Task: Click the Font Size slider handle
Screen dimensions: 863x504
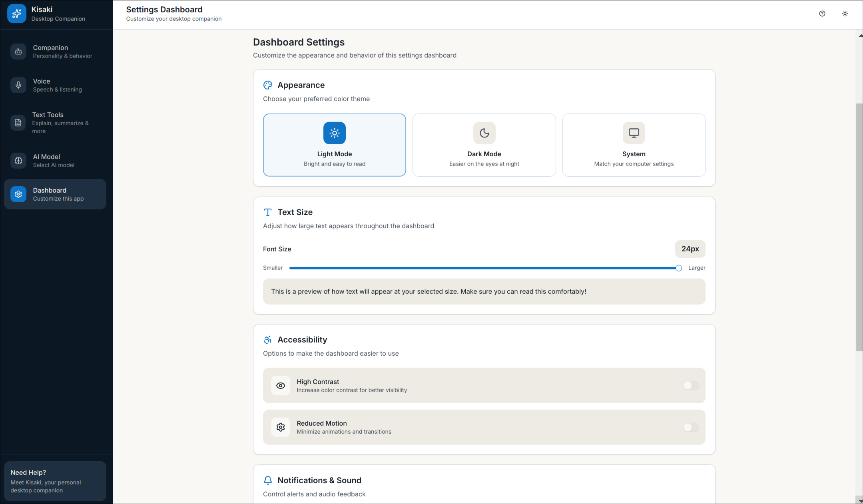Action: click(x=678, y=268)
